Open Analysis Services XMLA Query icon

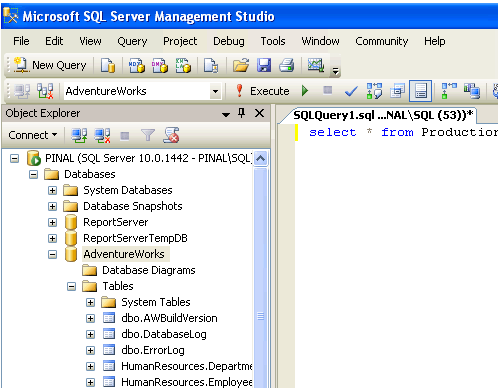click(x=183, y=65)
